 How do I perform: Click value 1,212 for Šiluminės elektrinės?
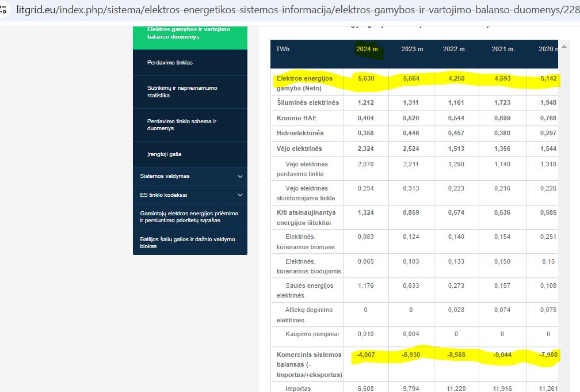coord(365,102)
